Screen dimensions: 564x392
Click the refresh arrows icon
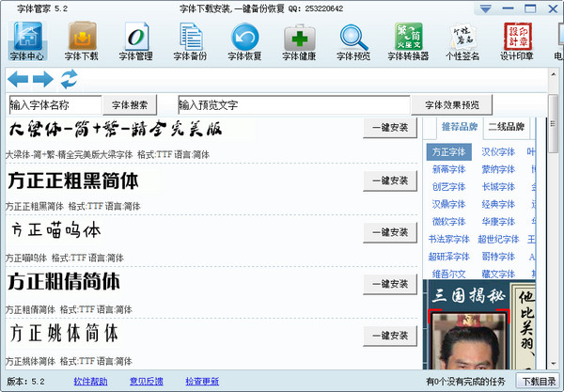tap(69, 79)
